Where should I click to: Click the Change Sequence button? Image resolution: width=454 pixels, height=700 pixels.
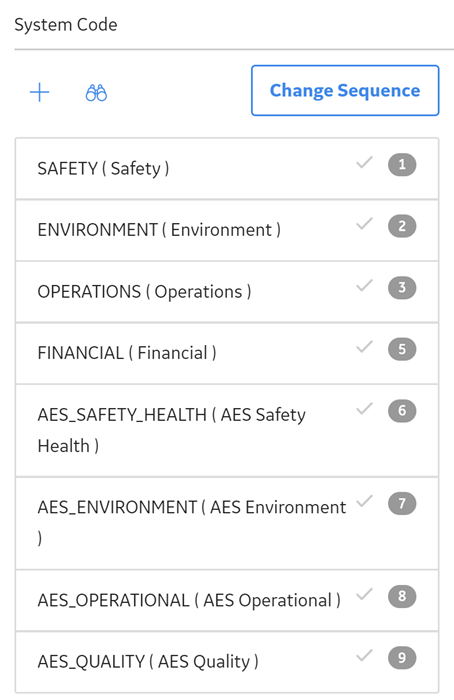pos(345,91)
